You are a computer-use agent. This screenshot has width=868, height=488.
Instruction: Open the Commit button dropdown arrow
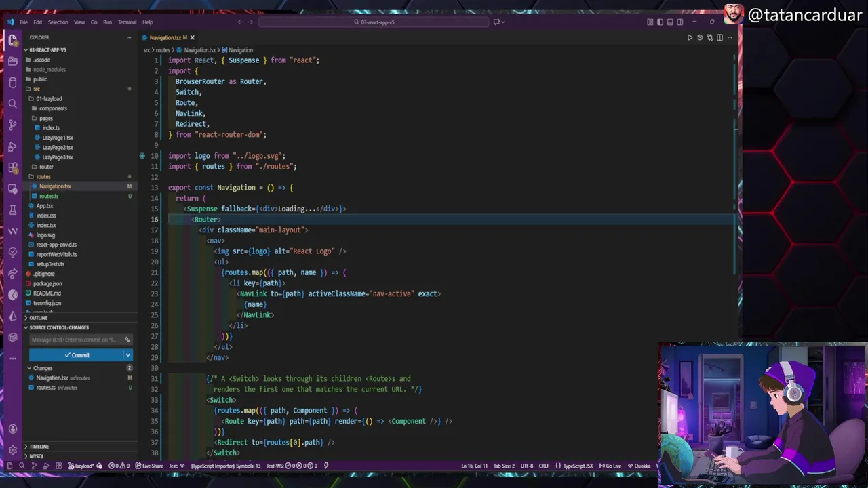click(127, 355)
